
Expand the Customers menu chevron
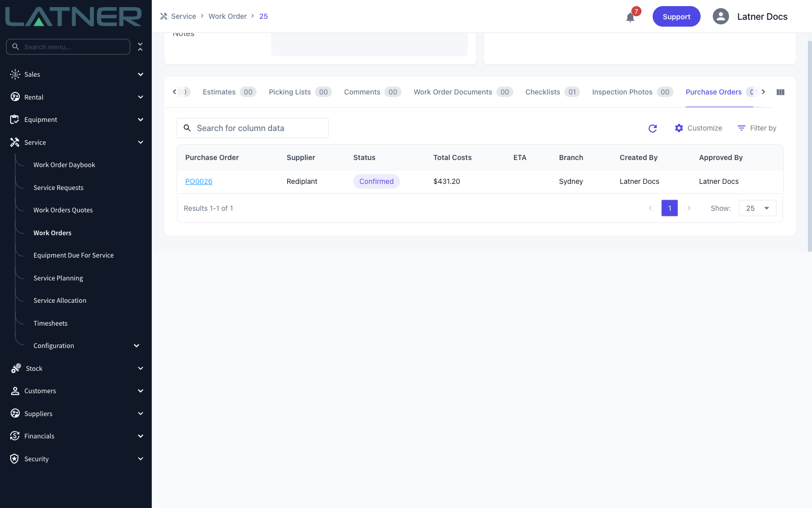pos(141,391)
